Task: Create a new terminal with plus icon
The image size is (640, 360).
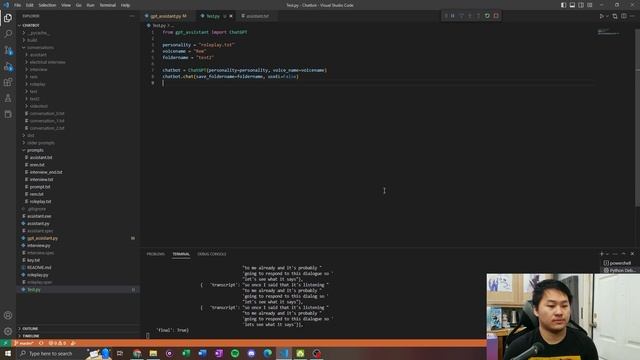Action: click(601, 254)
